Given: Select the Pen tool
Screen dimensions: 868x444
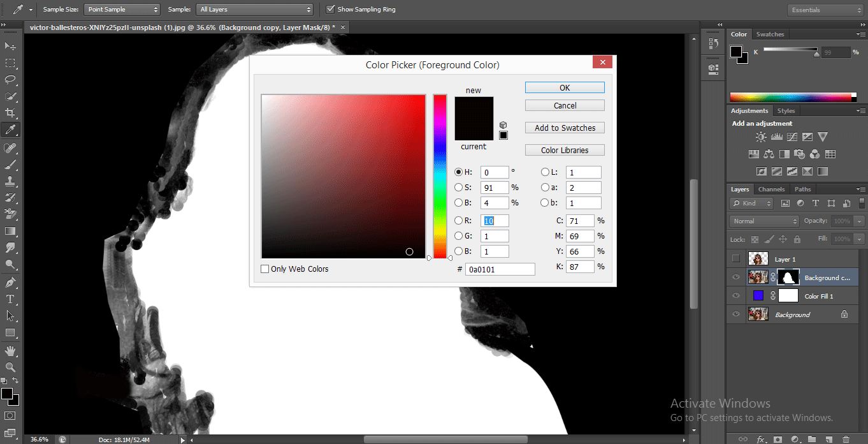Looking at the screenshot, I should (x=11, y=283).
